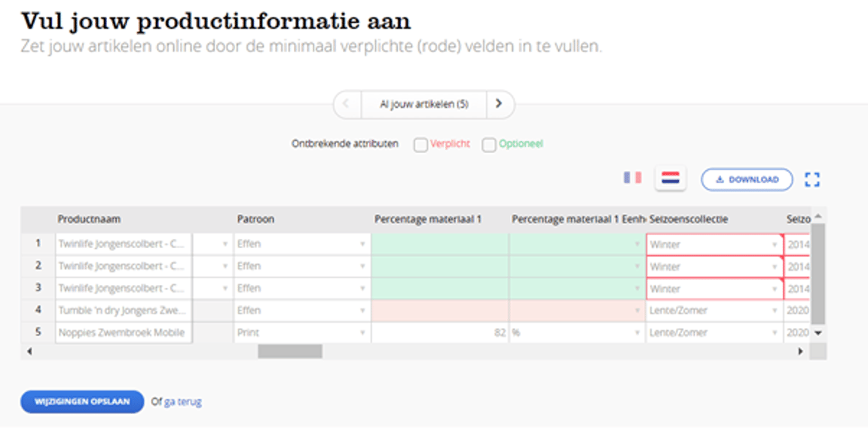Click the Productnaam column header
This screenshot has height=438, width=868.
(x=90, y=219)
